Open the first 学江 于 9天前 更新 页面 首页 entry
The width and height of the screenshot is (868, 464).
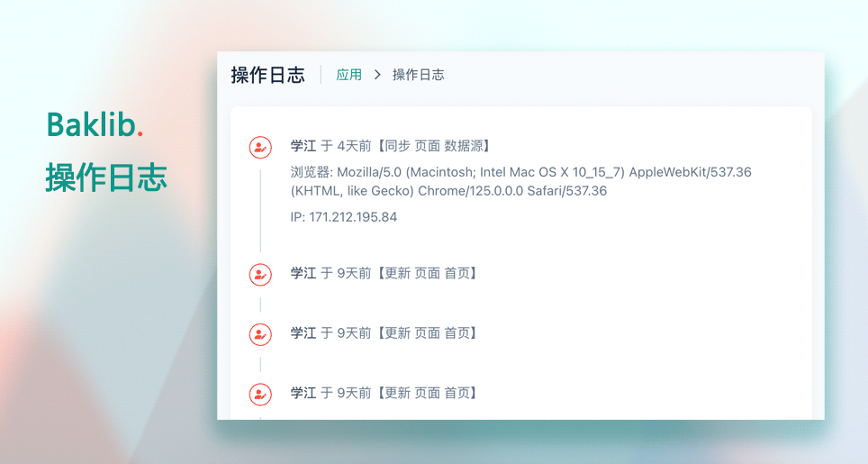[384, 273]
